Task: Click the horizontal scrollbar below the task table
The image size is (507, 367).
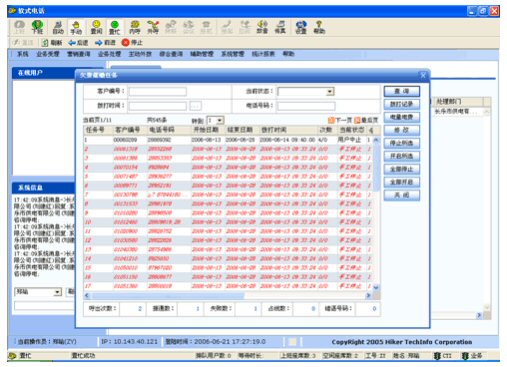Action: (228, 295)
